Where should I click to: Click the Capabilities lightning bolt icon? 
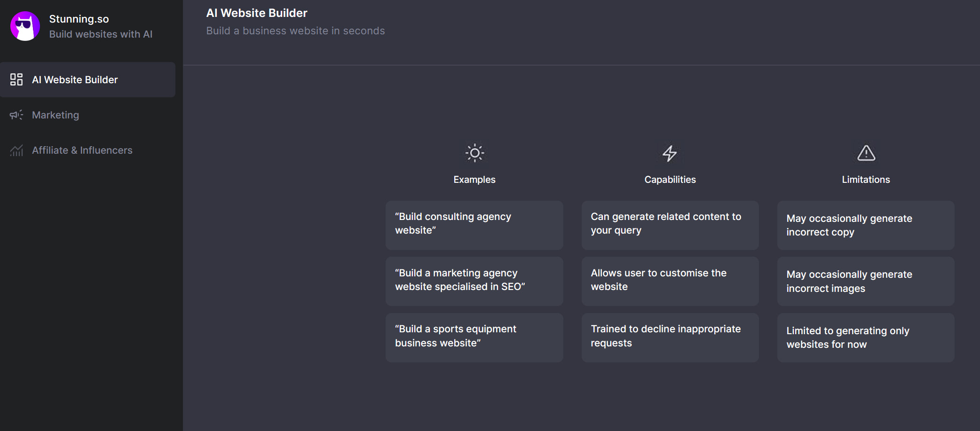coord(670,153)
